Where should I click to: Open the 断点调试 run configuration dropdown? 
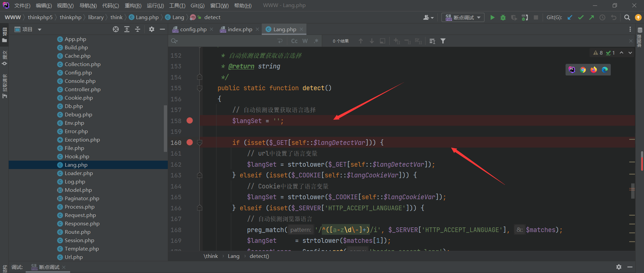(463, 17)
